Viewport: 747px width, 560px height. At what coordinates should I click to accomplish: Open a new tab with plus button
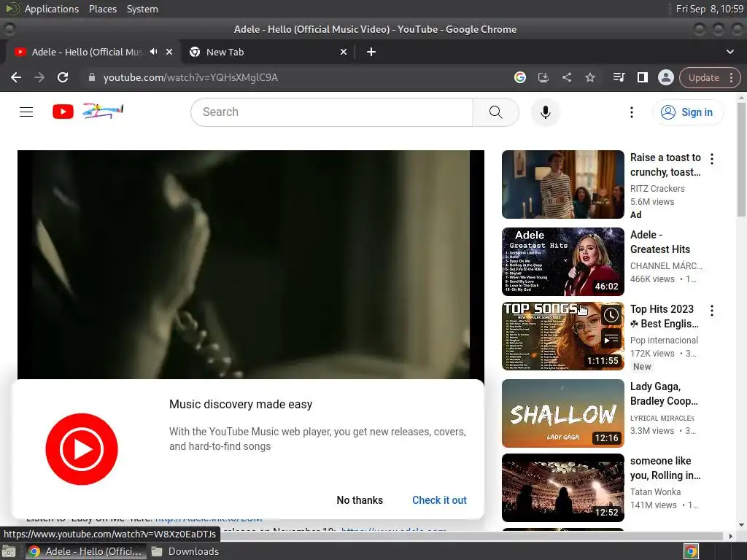click(x=371, y=52)
